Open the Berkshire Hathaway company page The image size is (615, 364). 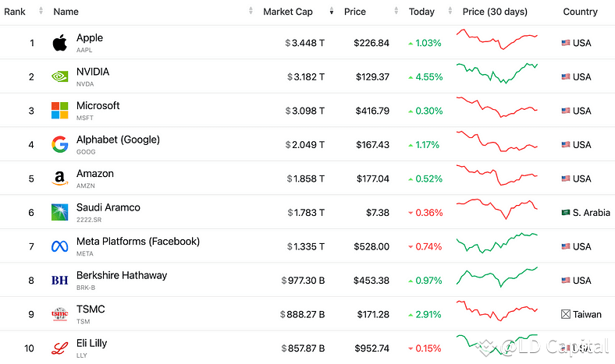click(x=121, y=275)
